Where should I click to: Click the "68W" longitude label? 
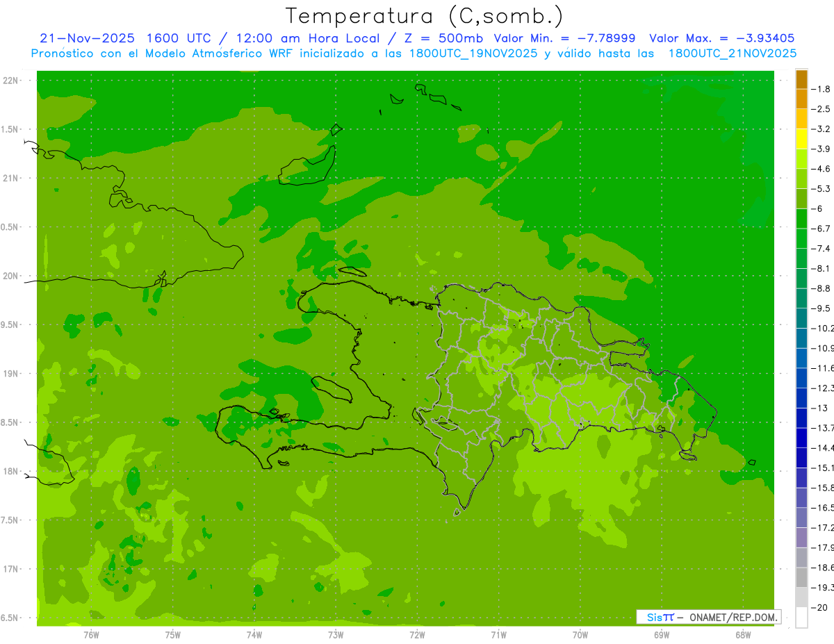[x=743, y=634]
